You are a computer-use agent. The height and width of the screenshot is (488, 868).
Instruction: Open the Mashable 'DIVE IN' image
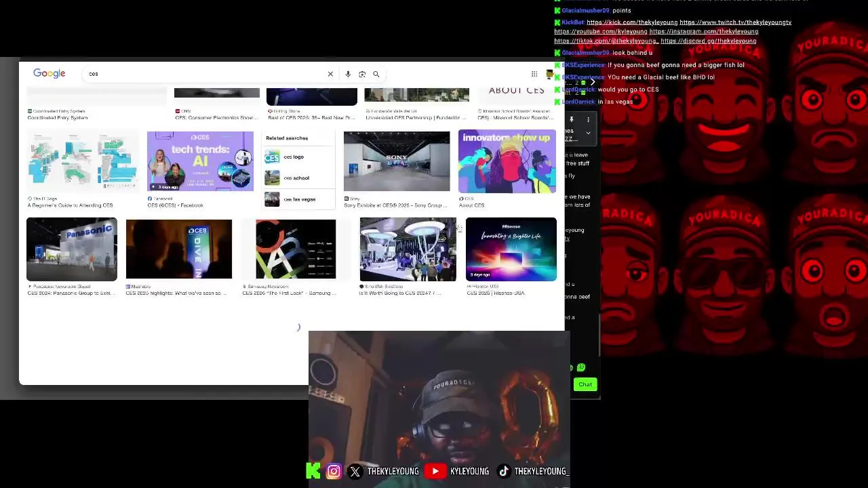[179, 249]
